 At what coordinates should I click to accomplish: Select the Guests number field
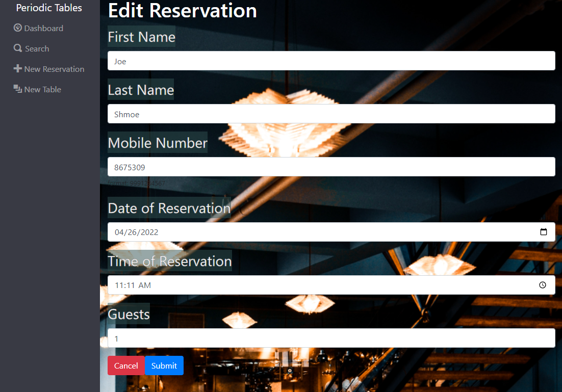click(331, 338)
